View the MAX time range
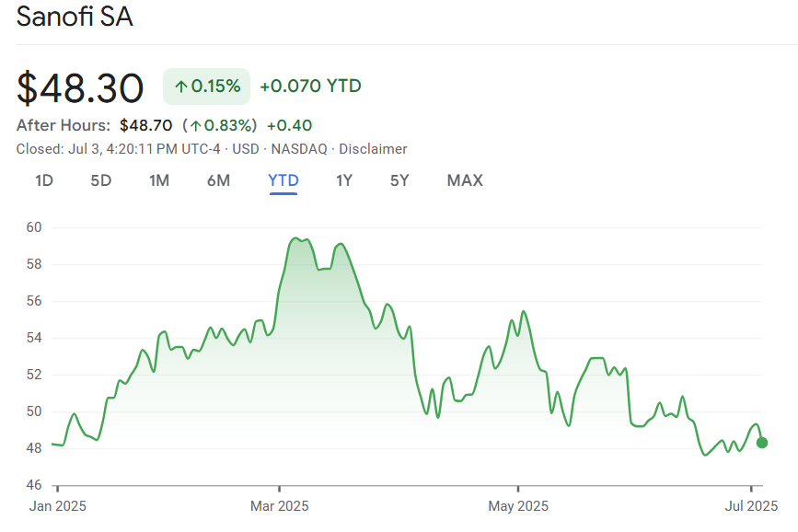This screenshot has height=532, width=798. (465, 180)
